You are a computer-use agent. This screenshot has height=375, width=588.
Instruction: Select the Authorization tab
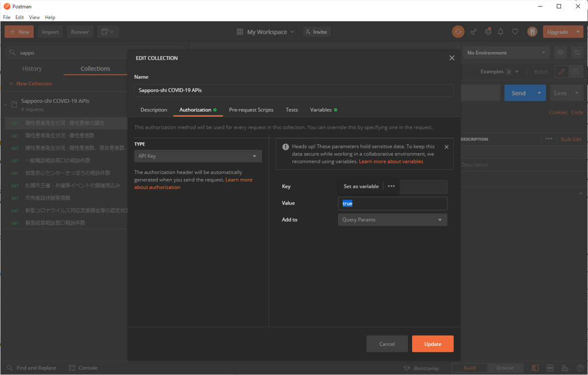coord(198,110)
